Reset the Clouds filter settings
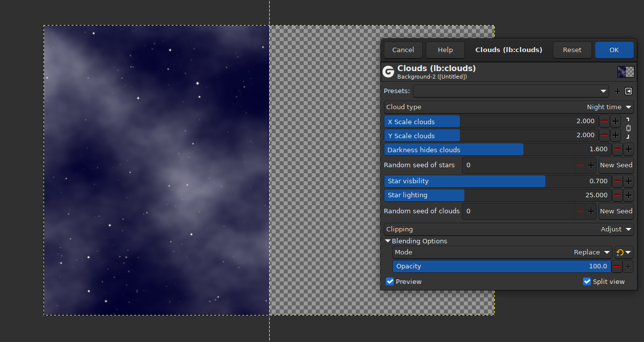Screen dimensions: 644x342 pos(572,50)
